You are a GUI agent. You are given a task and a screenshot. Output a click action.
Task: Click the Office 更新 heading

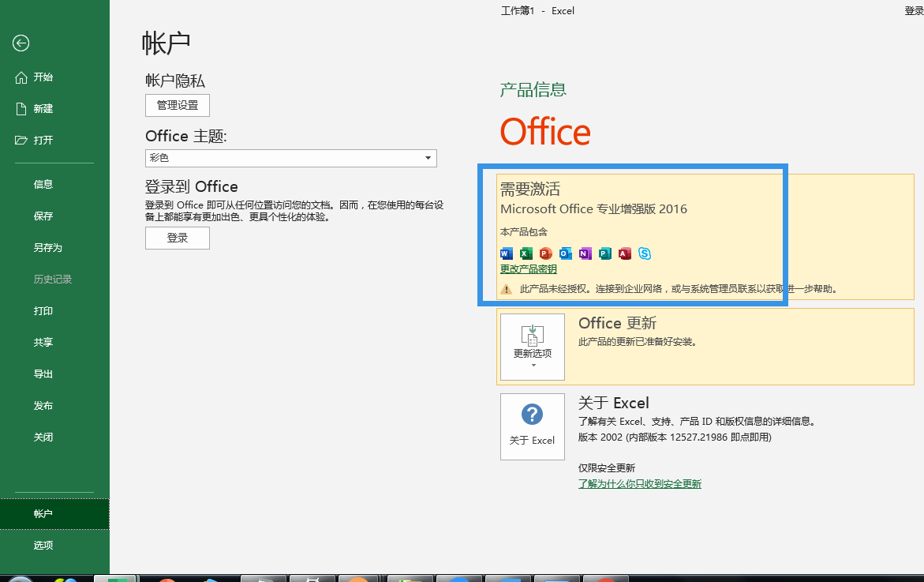pos(618,323)
